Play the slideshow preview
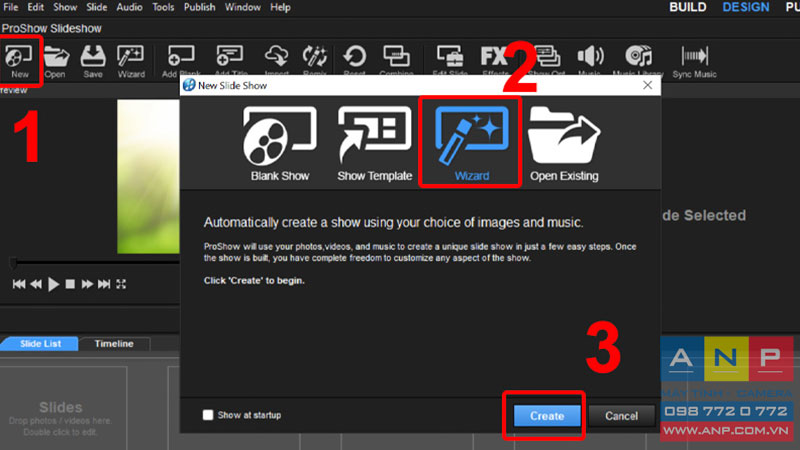The image size is (800, 450). point(53,284)
